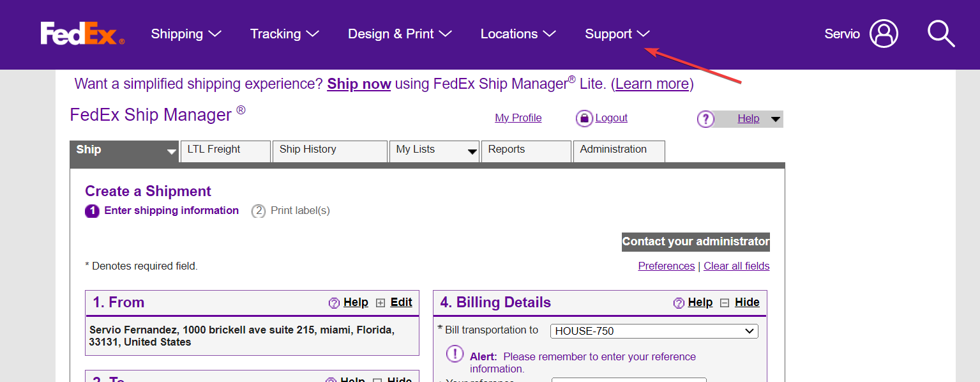The height and width of the screenshot is (382, 980).
Task: Open the Help dropdown arrow at top right
Action: pyautogui.click(x=775, y=119)
